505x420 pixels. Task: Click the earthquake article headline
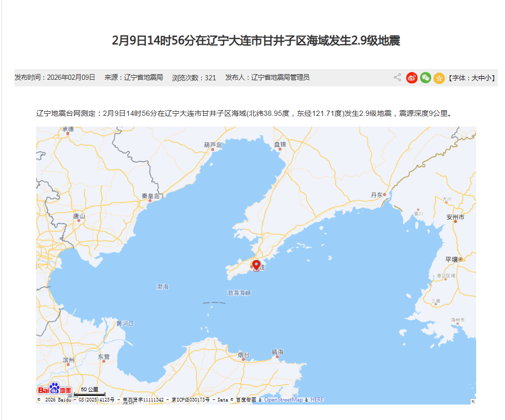tap(256, 41)
